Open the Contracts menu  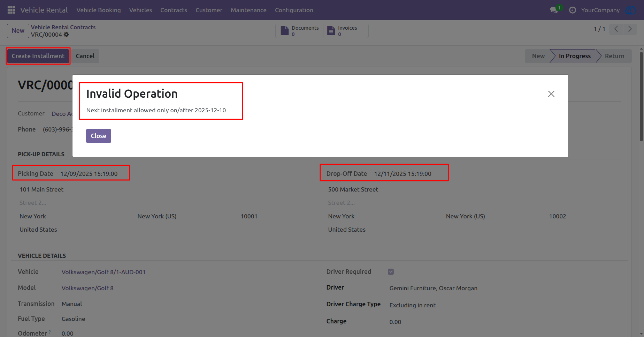pos(174,10)
